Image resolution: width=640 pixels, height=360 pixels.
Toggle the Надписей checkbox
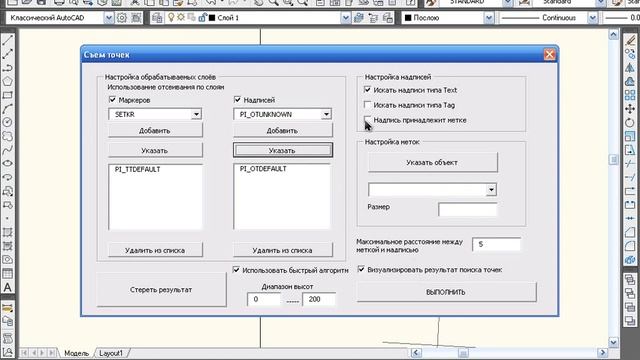click(x=237, y=100)
